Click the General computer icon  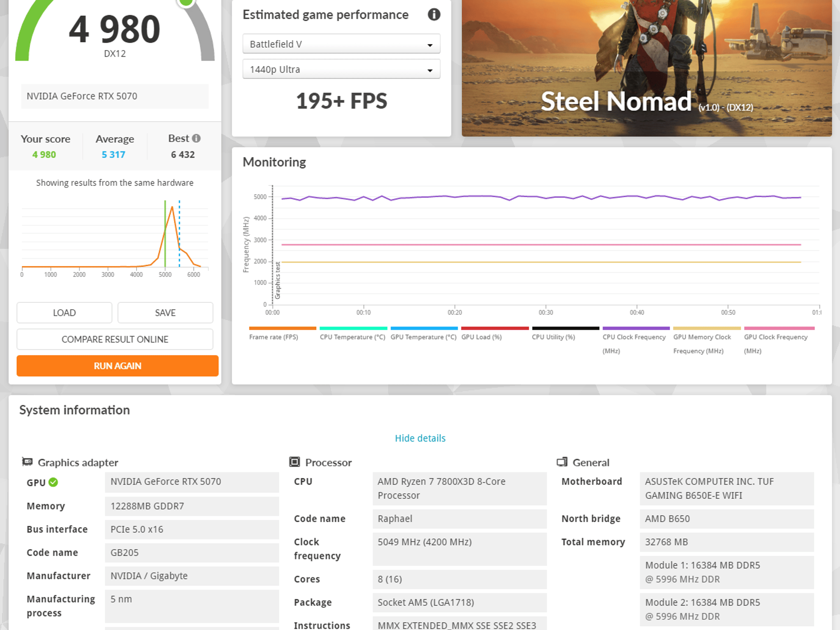pos(562,462)
